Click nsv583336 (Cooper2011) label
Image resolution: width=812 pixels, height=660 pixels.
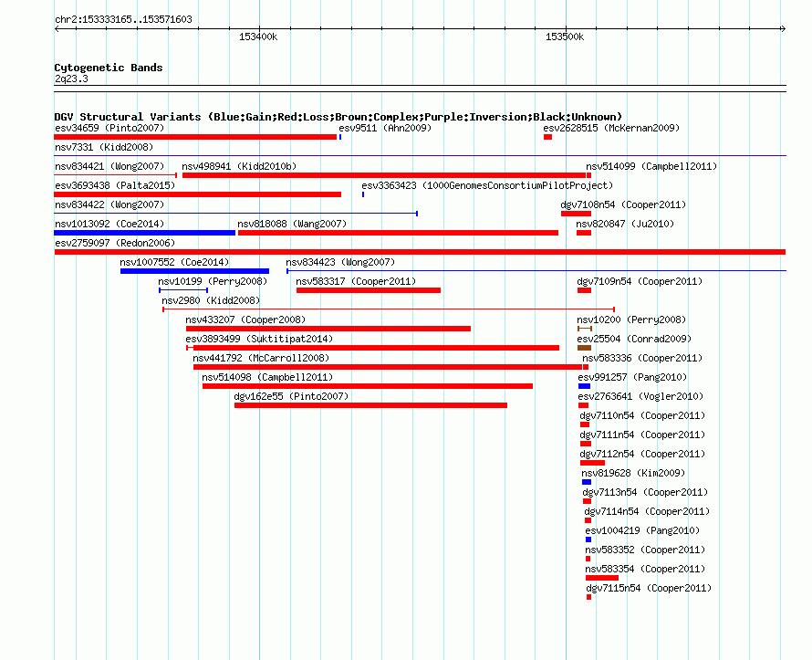coord(642,358)
